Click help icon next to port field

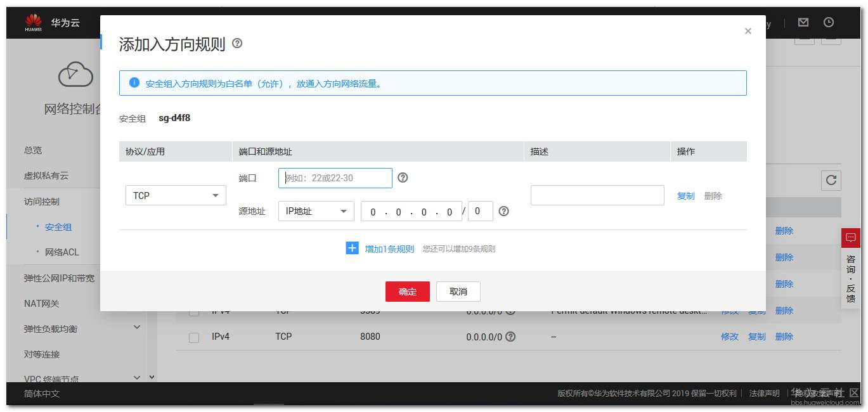point(403,177)
